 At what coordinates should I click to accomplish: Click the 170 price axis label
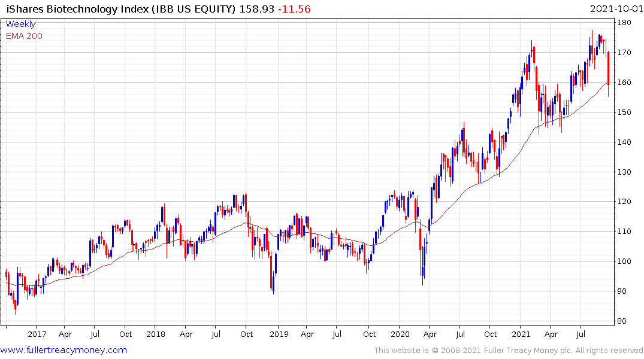624,53
